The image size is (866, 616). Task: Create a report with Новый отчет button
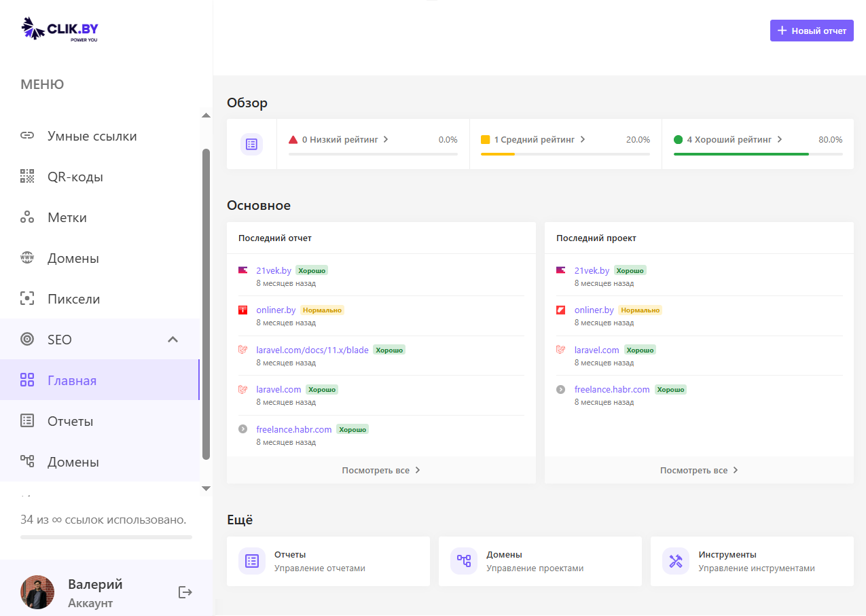(x=811, y=31)
